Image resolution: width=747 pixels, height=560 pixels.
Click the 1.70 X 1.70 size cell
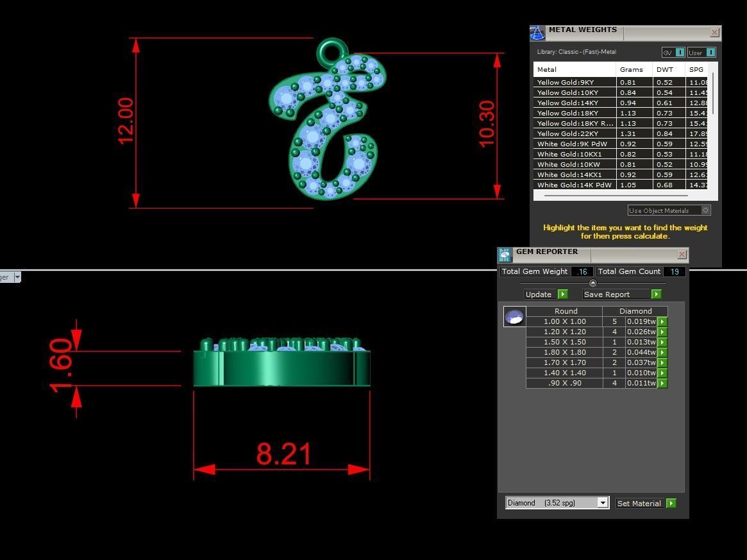point(564,362)
